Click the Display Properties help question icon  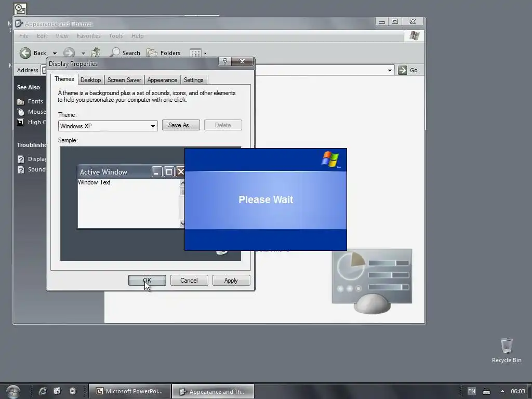(x=224, y=61)
